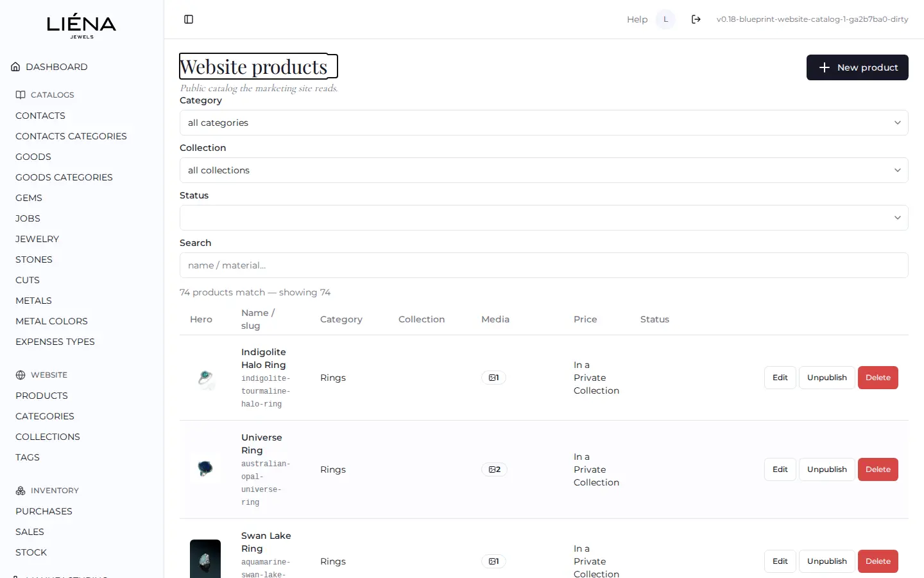
Task: Open Goods Categories page
Action: [x=64, y=177]
